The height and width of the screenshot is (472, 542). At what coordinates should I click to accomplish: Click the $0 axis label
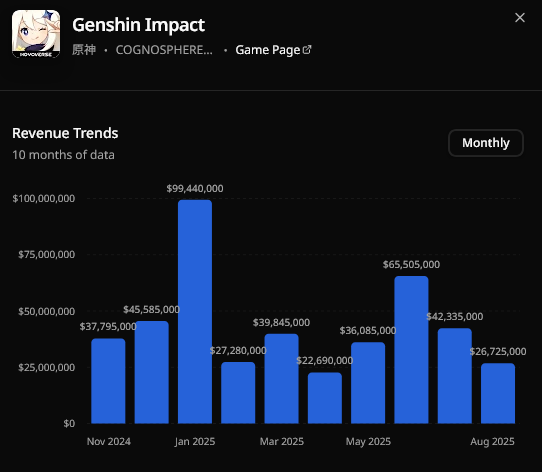[69, 423]
